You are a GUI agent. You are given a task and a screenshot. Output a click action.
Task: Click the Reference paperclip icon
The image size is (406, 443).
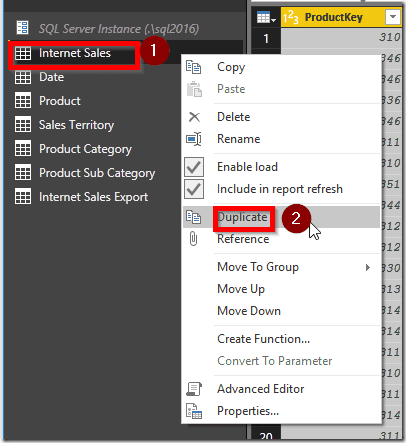[x=194, y=239]
